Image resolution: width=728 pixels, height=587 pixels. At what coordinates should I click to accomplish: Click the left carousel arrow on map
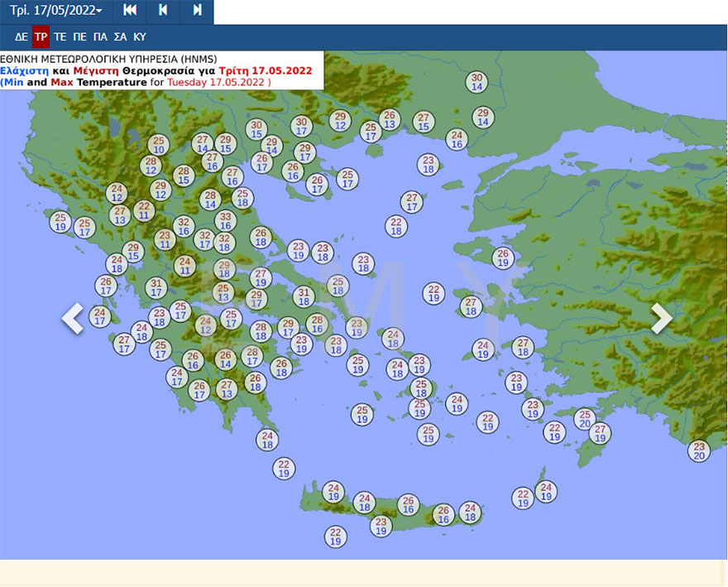[73, 318]
